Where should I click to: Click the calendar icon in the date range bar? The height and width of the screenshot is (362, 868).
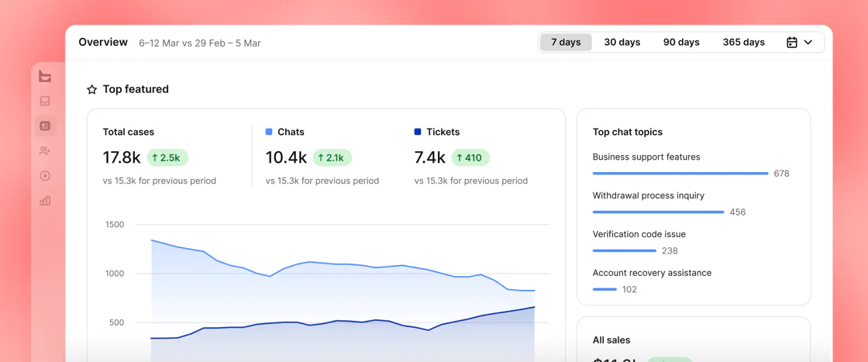coord(792,43)
